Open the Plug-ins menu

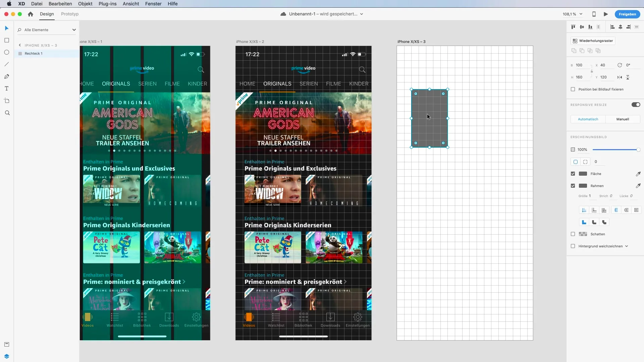pyautogui.click(x=107, y=4)
